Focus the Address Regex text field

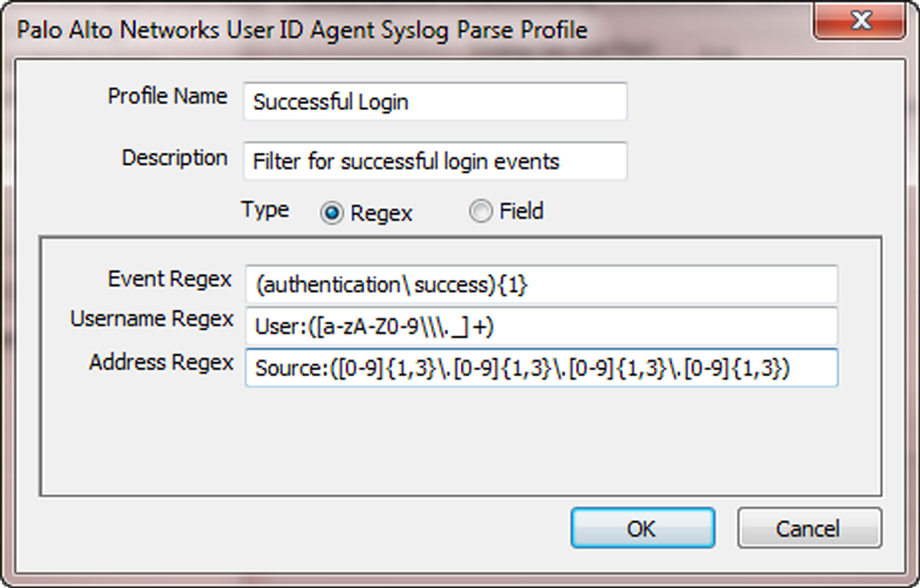(x=541, y=368)
